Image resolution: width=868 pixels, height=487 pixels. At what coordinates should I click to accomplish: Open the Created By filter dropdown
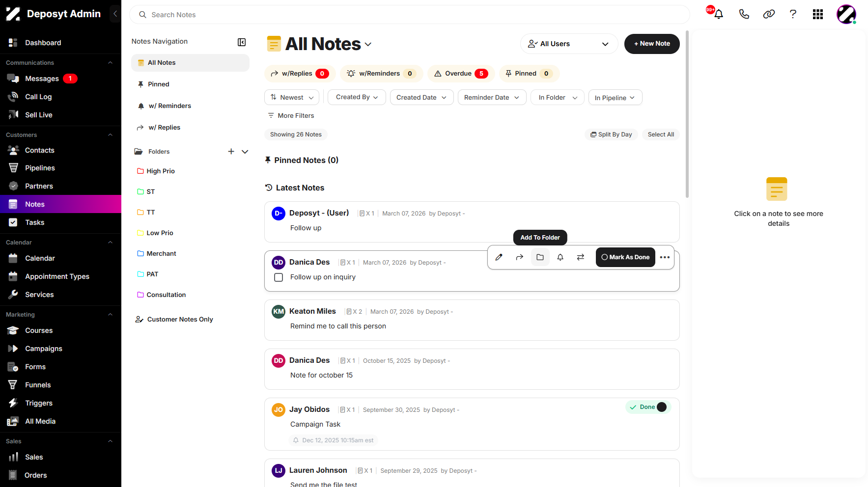[357, 97]
